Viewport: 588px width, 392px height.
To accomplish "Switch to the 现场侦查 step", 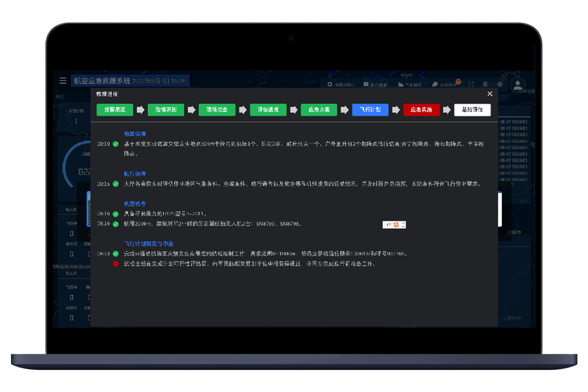I will (217, 110).
